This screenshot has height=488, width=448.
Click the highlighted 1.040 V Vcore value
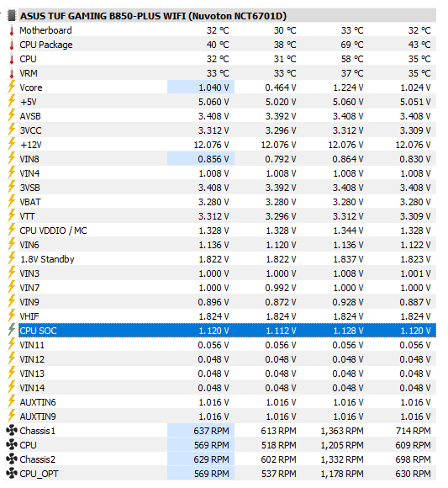[x=213, y=88]
